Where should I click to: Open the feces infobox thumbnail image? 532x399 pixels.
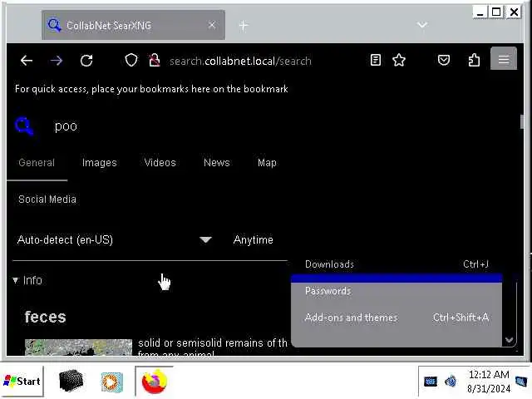78,347
